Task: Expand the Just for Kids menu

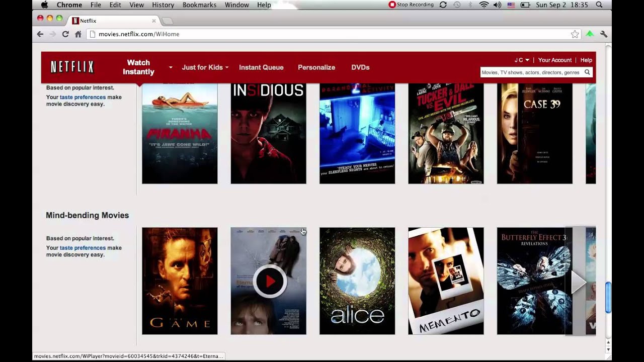Action: [205, 67]
